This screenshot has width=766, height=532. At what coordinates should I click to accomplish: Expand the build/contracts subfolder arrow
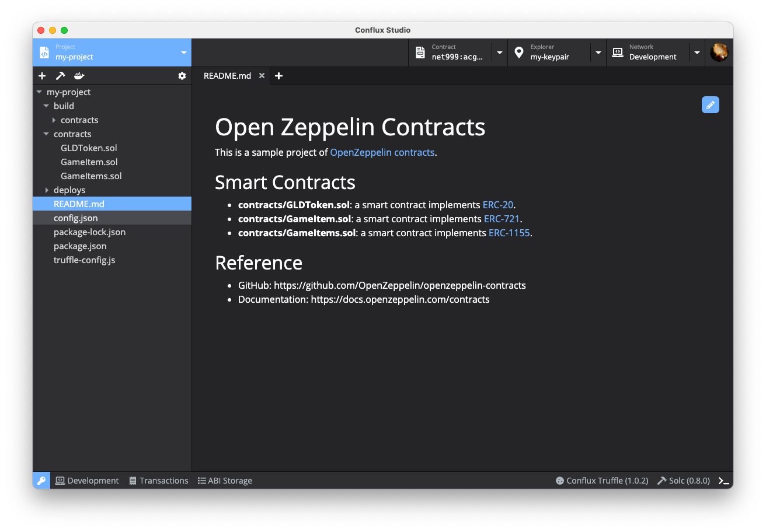coord(54,120)
